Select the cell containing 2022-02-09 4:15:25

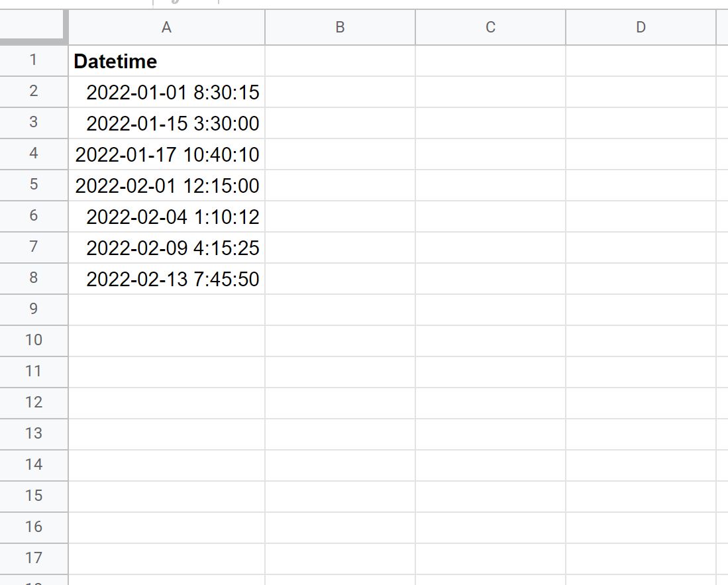tap(166, 247)
